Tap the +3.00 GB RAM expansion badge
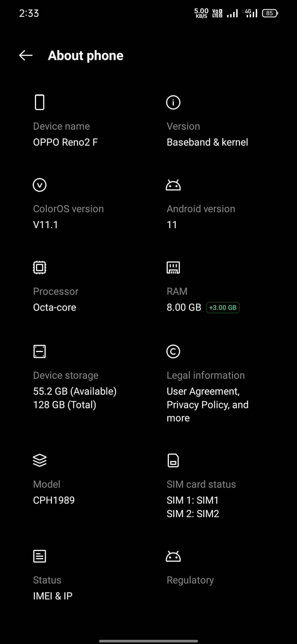Screen dimensions: 297x644 tap(223, 308)
